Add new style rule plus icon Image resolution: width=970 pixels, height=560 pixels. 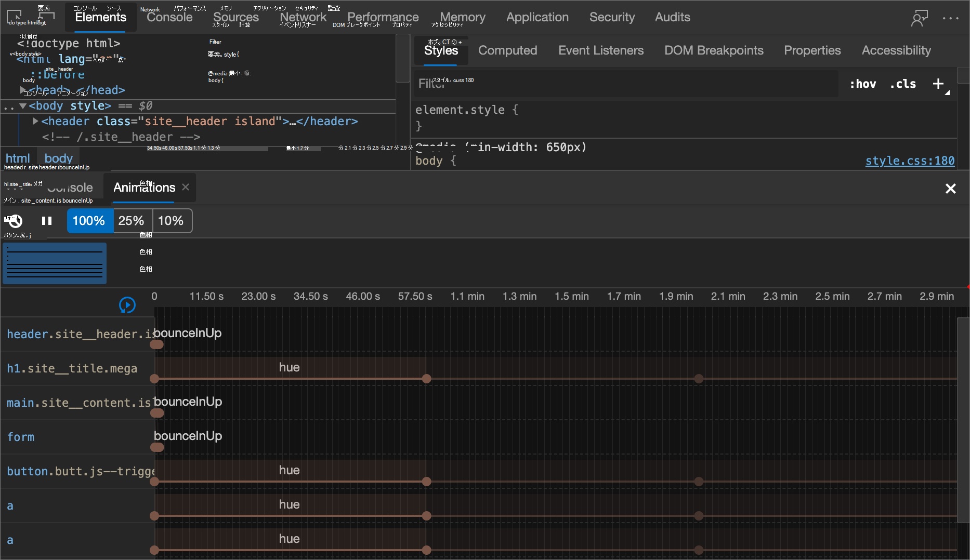coord(938,84)
